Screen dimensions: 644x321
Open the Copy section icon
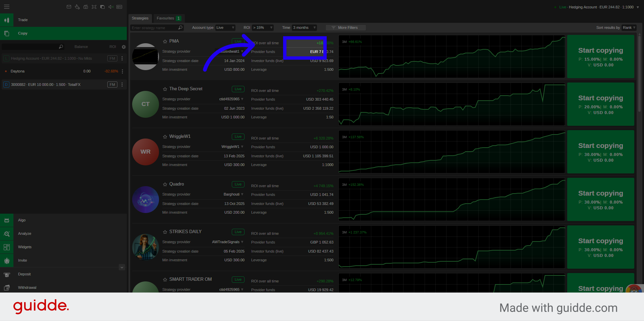[x=7, y=33]
